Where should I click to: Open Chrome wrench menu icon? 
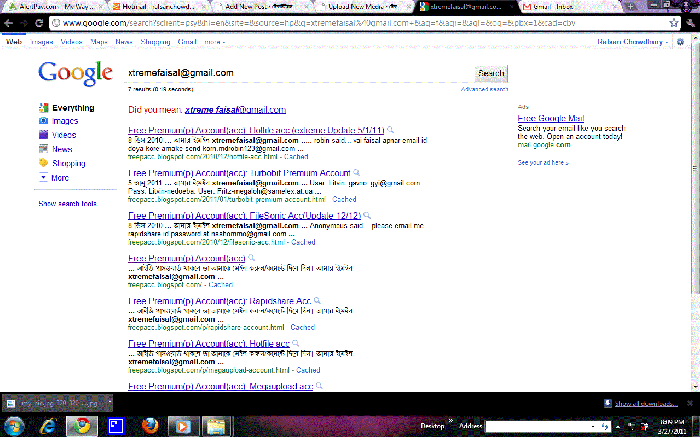pyautogui.click(x=691, y=23)
